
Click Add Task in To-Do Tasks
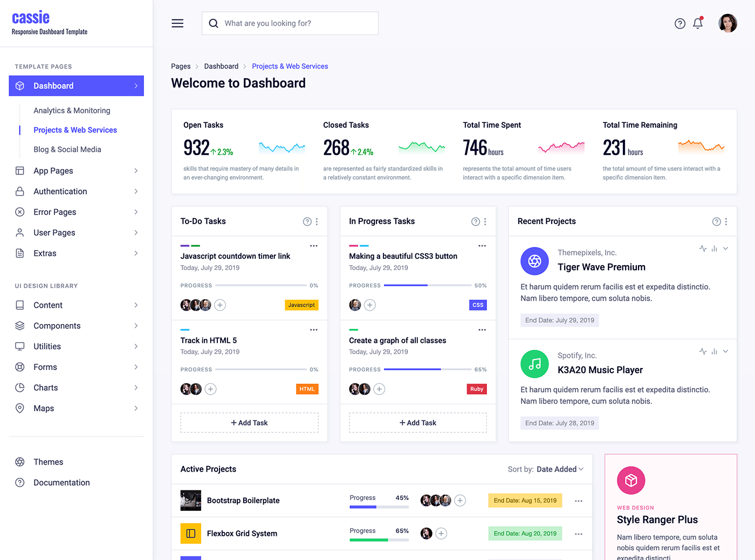pyautogui.click(x=249, y=423)
